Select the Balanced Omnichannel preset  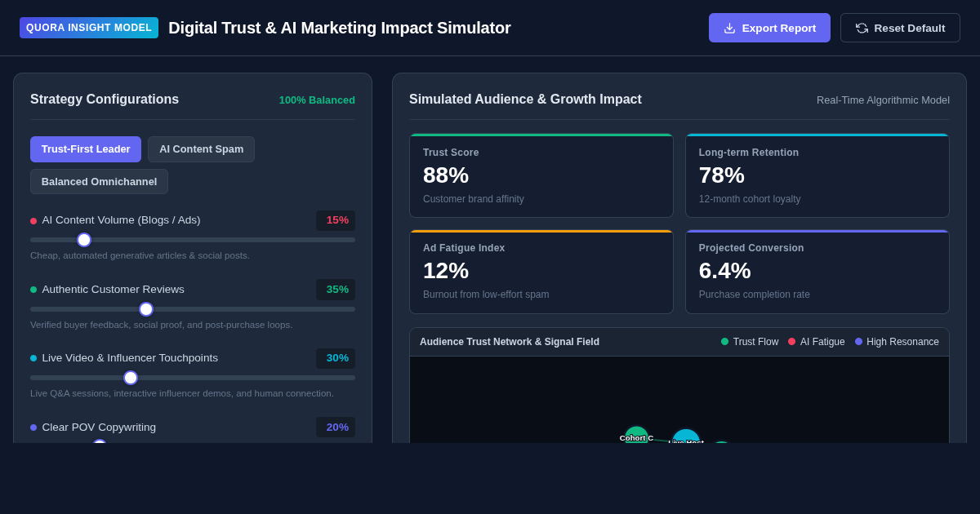pos(99,182)
